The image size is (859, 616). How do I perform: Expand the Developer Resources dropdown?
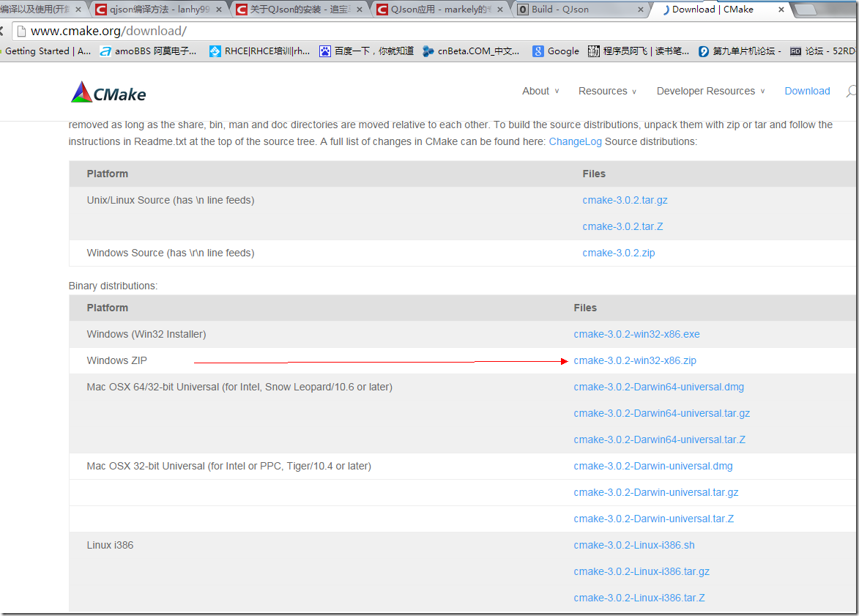[710, 91]
